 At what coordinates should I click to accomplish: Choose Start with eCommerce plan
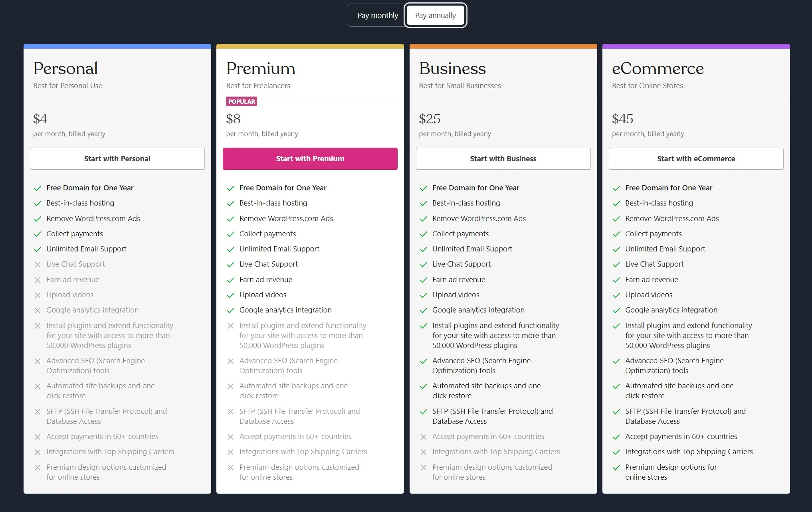tap(696, 159)
